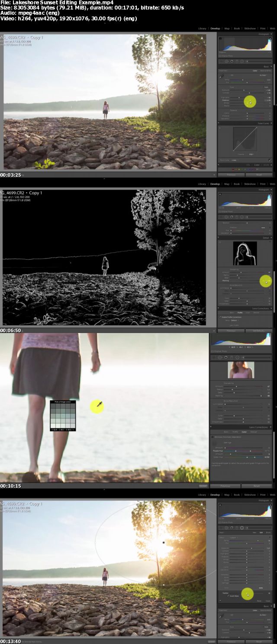This screenshot has width=277, height=644.
Task: Toggle Enable Profile Corrections in the 00:06:50 frame
Action: click(220, 317)
